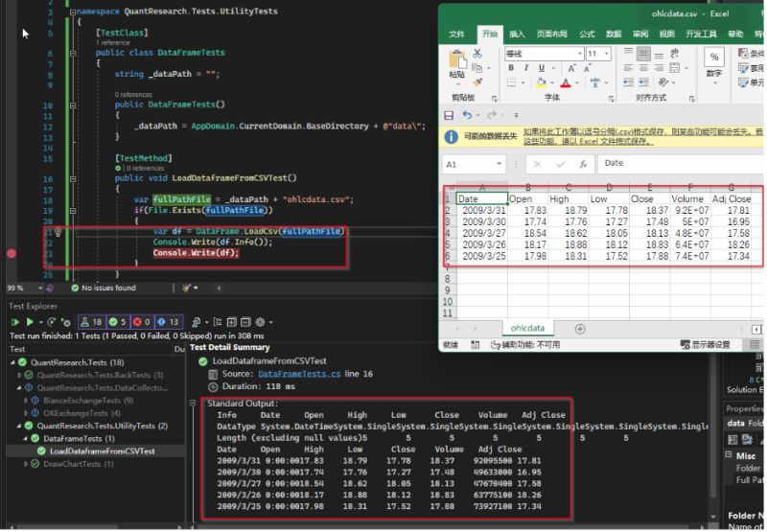The height and width of the screenshot is (532, 767).
Task: Open the Excel font name dropdown
Action: tap(580, 54)
